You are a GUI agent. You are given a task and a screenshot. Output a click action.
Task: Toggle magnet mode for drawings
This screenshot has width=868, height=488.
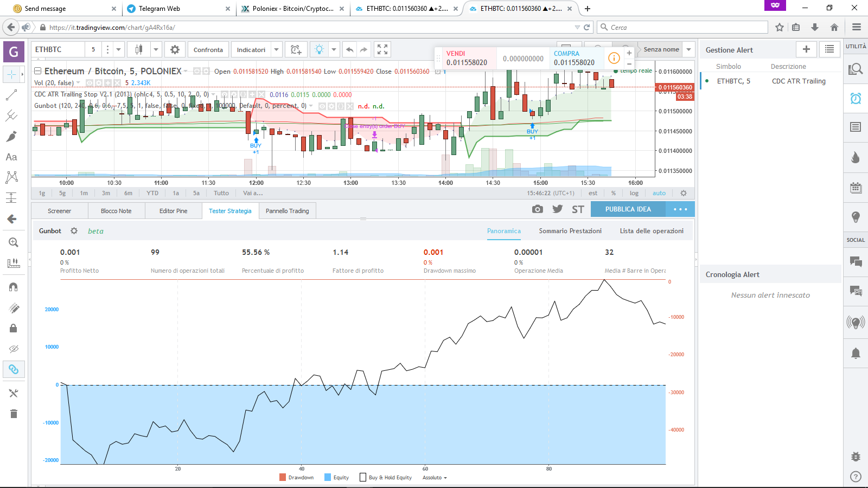tap(14, 287)
